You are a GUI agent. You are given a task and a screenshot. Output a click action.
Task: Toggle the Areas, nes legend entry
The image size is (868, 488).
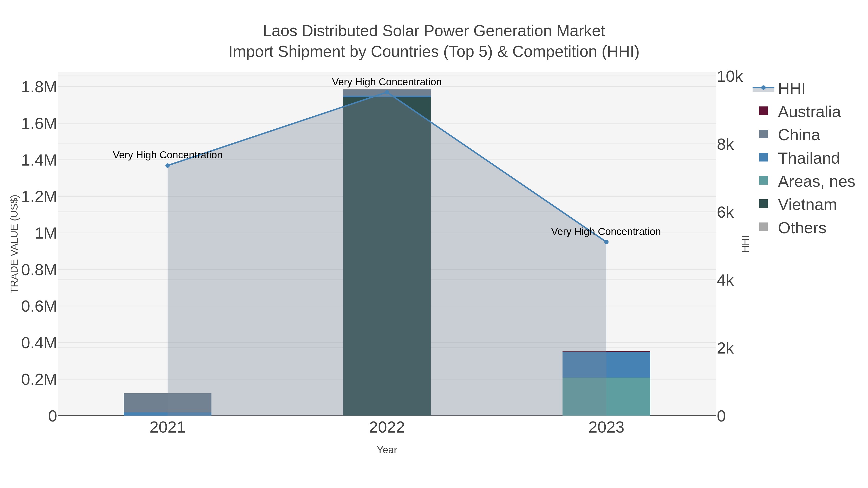coord(807,181)
